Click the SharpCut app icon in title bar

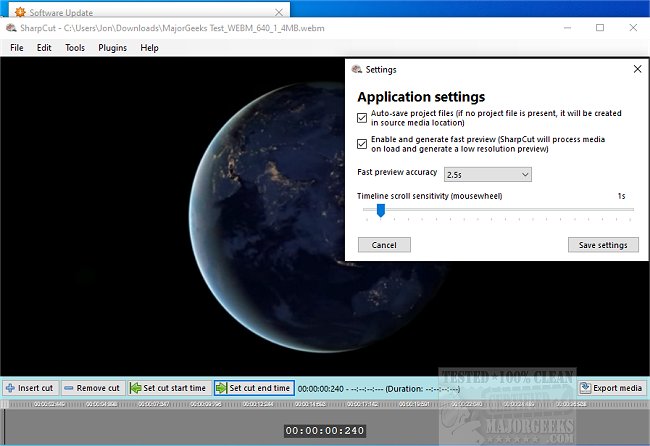[12, 28]
